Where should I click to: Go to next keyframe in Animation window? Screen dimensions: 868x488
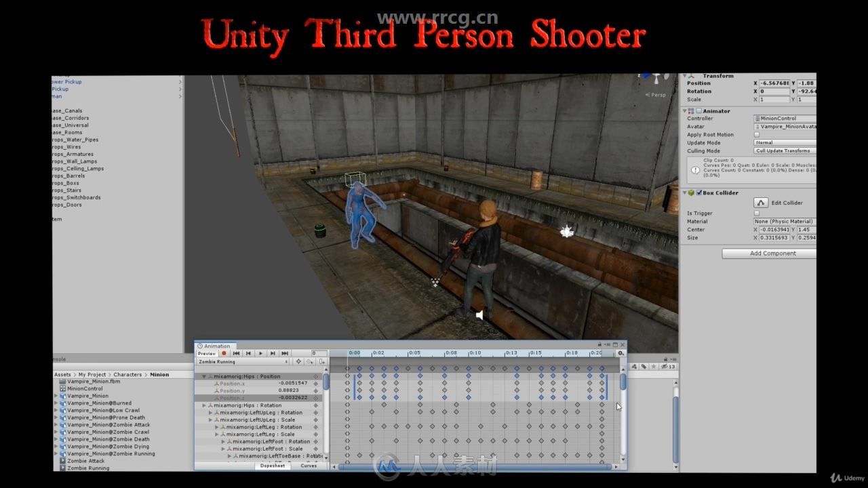click(273, 353)
